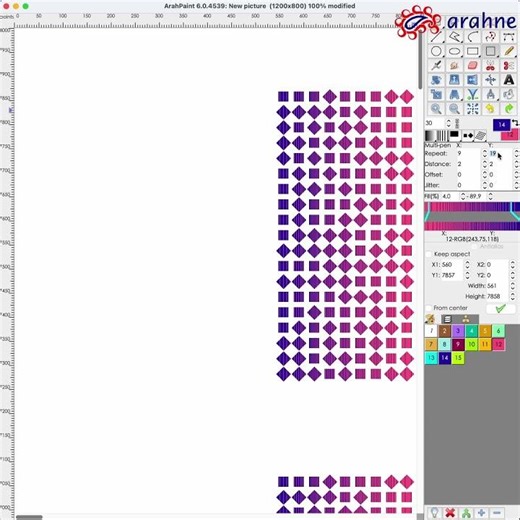This screenshot has height=520, width=520.
Task: Open the gradient fill mode selector
Action: 430,135
